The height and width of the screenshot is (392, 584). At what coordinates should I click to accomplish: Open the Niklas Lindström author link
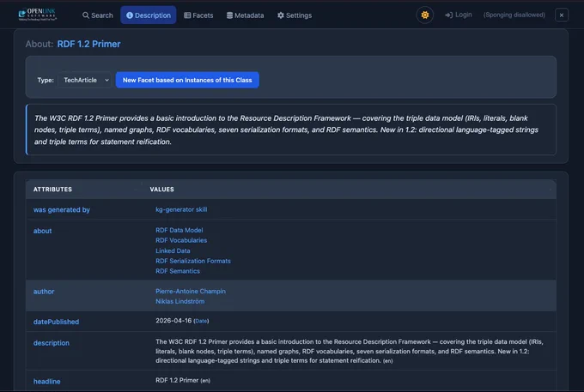(179, 301)
